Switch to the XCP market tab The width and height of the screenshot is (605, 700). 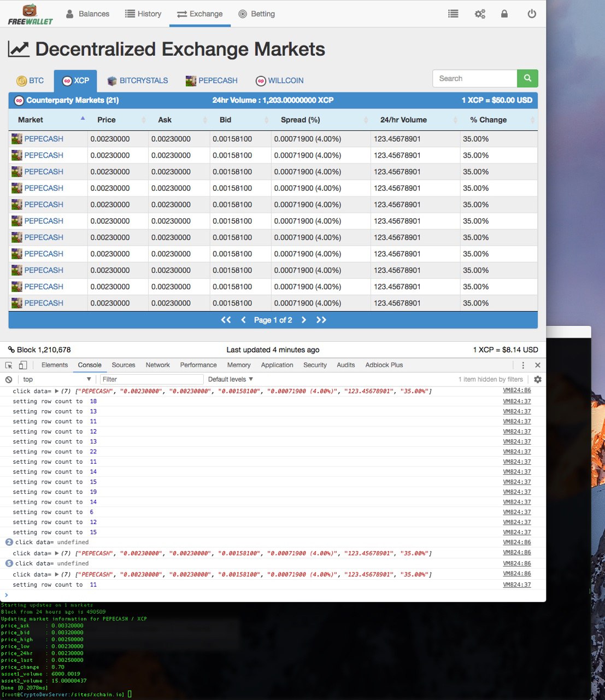(75, 80)
